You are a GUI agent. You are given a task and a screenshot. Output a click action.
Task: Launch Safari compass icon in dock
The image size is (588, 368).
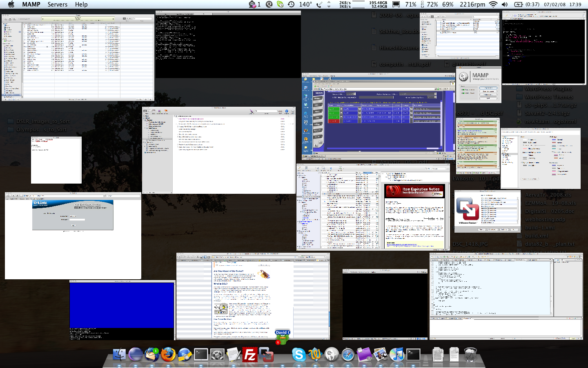[348, 355]
